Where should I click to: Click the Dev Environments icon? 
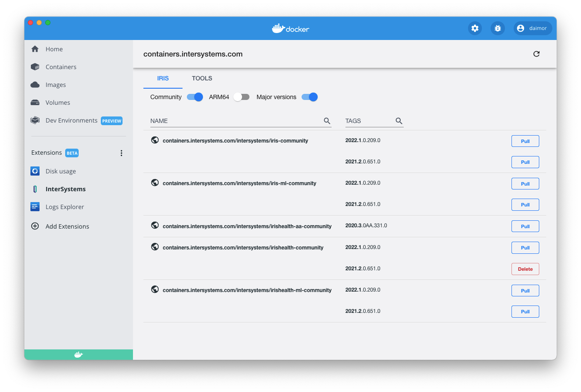[35, 120]
